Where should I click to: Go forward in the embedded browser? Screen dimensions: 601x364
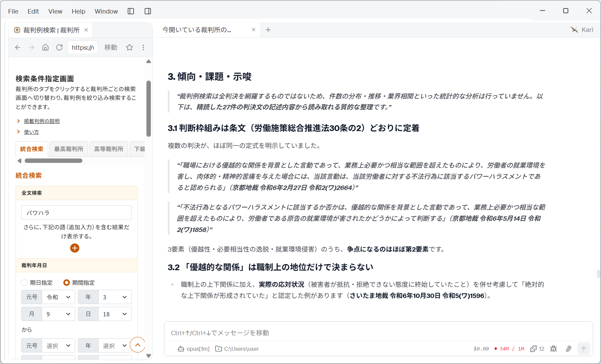point(32,47)
